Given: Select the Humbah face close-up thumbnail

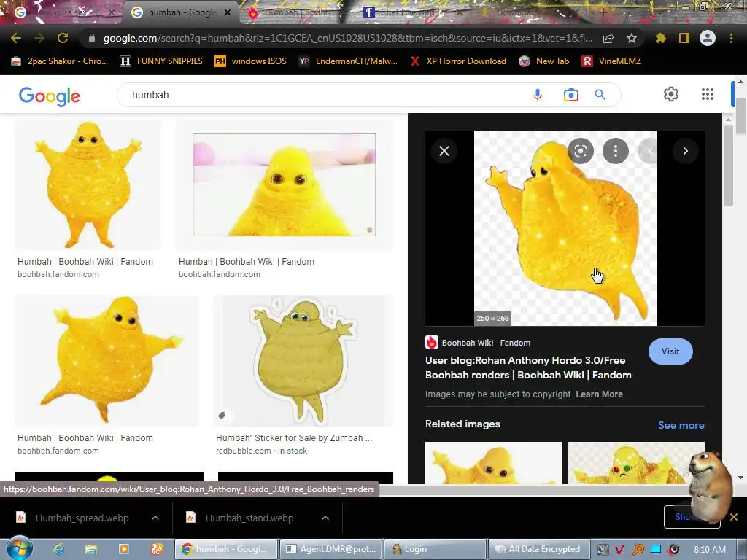Looking at the screenshot, I should pyautogui.click(x=285, y=184).
